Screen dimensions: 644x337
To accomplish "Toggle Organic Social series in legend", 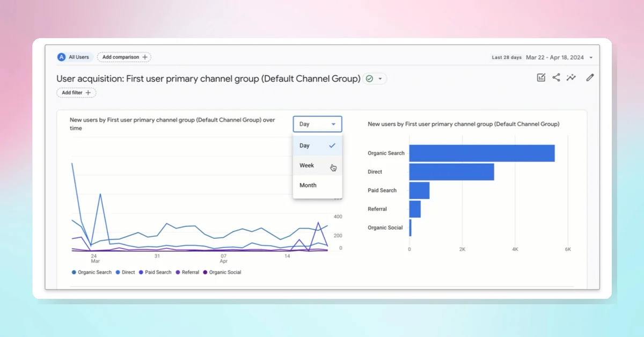I will (222, 272).
